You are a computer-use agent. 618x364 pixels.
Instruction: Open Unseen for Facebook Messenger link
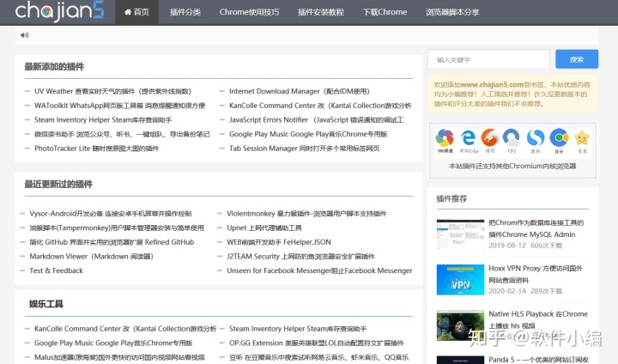(x=319, y=270)
